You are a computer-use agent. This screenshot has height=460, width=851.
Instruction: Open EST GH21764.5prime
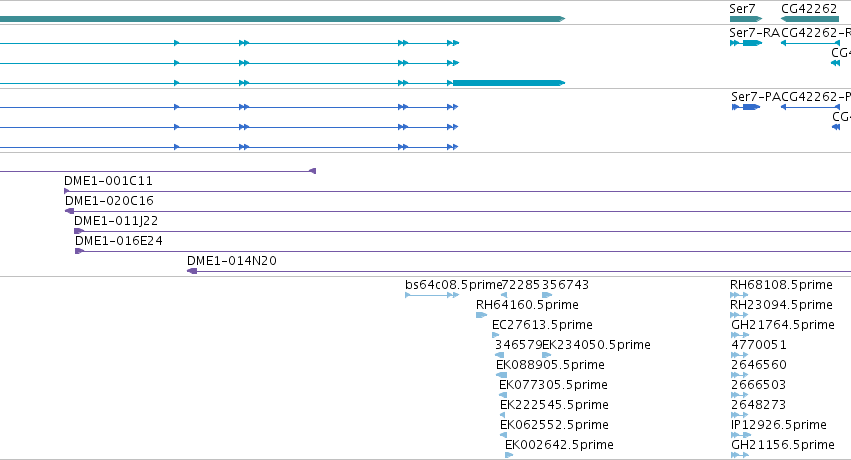[783, 325]
